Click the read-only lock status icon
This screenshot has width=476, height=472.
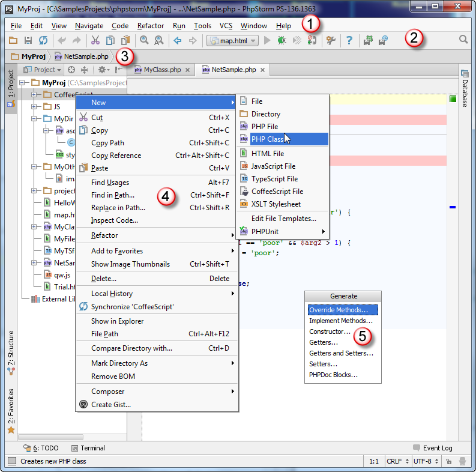(x=448, y=461)
